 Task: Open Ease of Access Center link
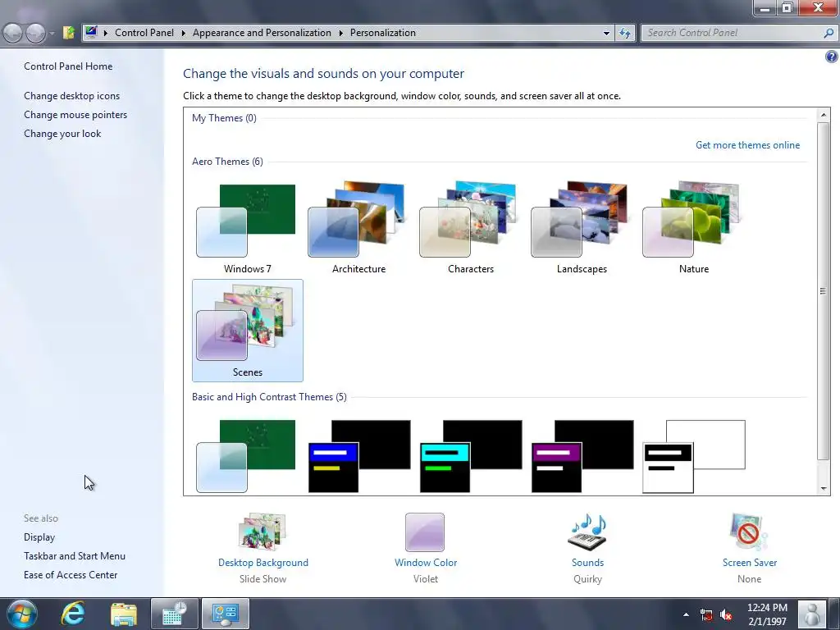(x=71, y=575)
